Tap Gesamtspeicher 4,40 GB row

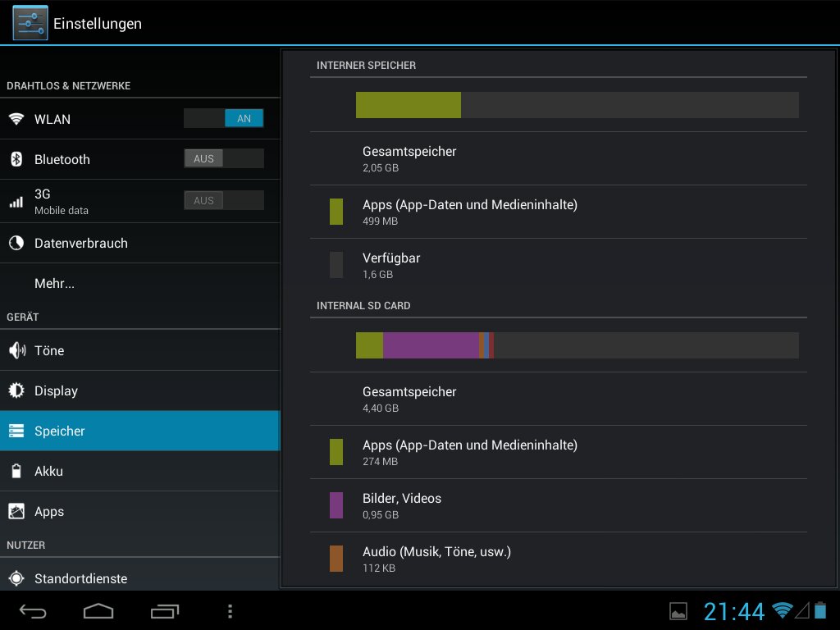(558, 399)
